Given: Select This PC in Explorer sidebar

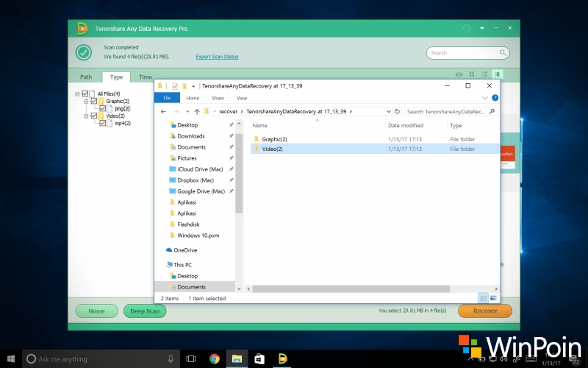Looking at the screenshot, I should tap(182, 265).
